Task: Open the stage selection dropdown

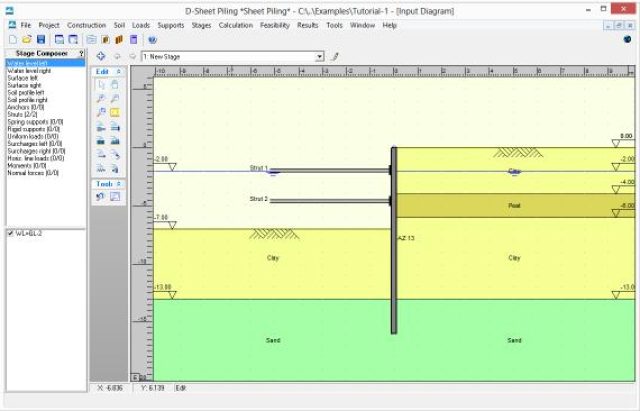Action: point(320,57)
